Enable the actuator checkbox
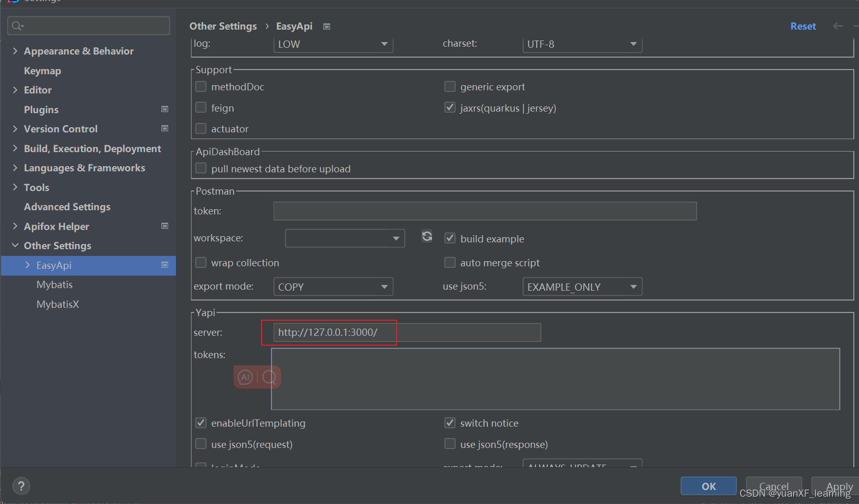 (201, 128)
